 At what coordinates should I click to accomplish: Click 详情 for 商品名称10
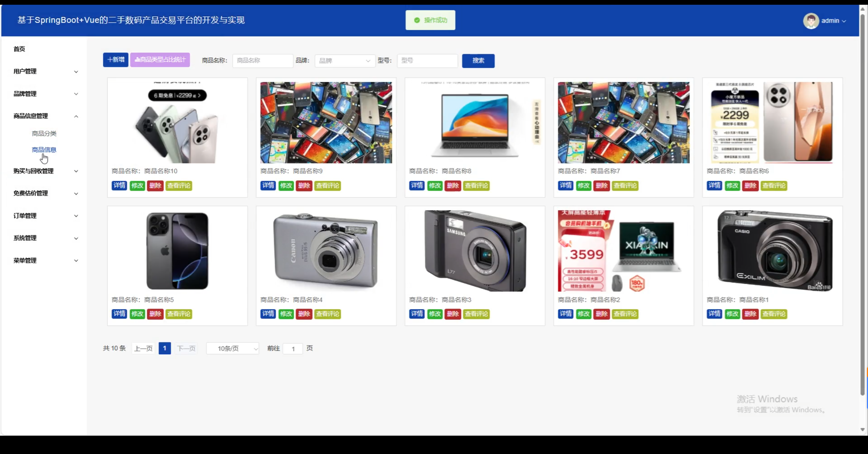click(119, 186)
